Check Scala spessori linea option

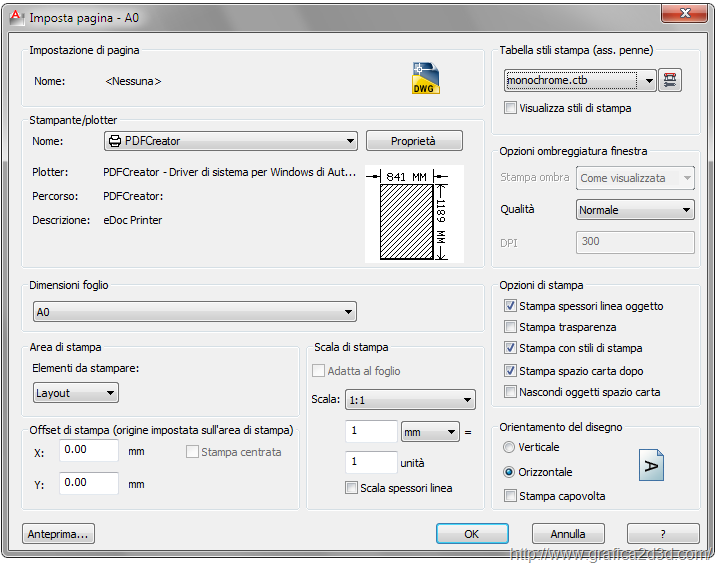click(351, 488)
